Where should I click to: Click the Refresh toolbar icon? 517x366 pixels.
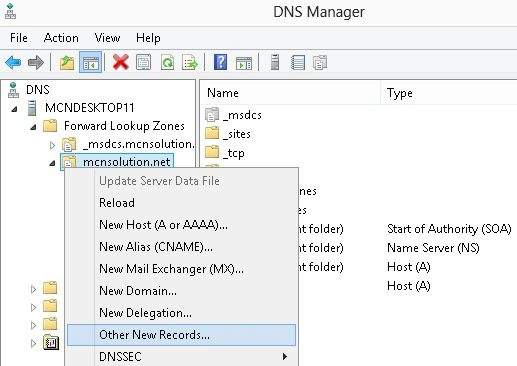tap(167, 62)
